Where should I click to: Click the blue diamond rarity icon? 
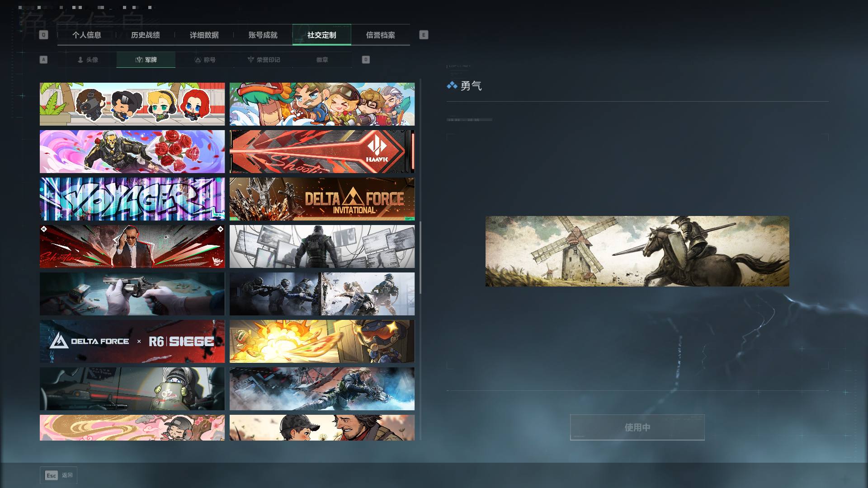[x=452, y=85]
